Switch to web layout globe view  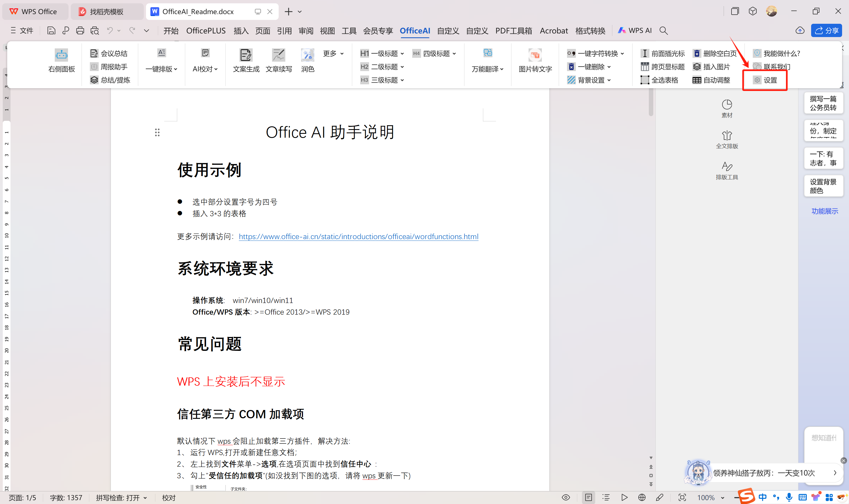pyautogui.click(x=641, y=498)
